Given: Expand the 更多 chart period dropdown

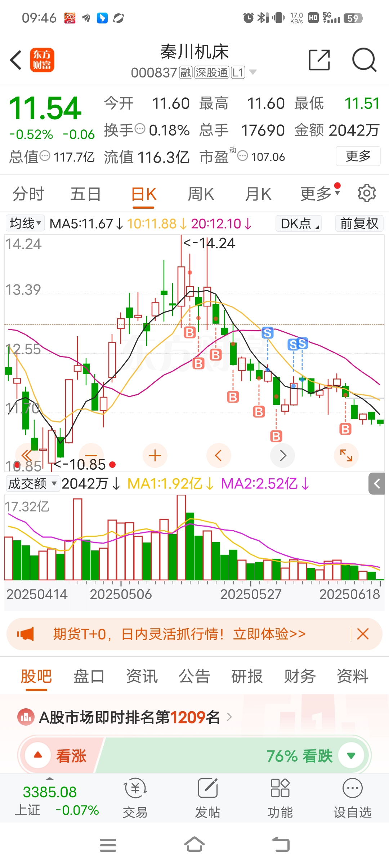Looking at the screenshot, I should (320, 194).
